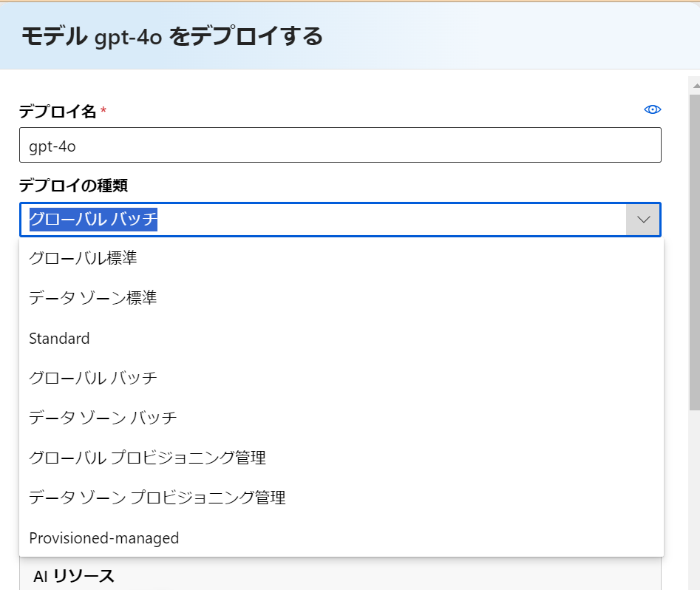Choose データ ゾーン バッチ option
700x590 pixels.
pos(341,418)
